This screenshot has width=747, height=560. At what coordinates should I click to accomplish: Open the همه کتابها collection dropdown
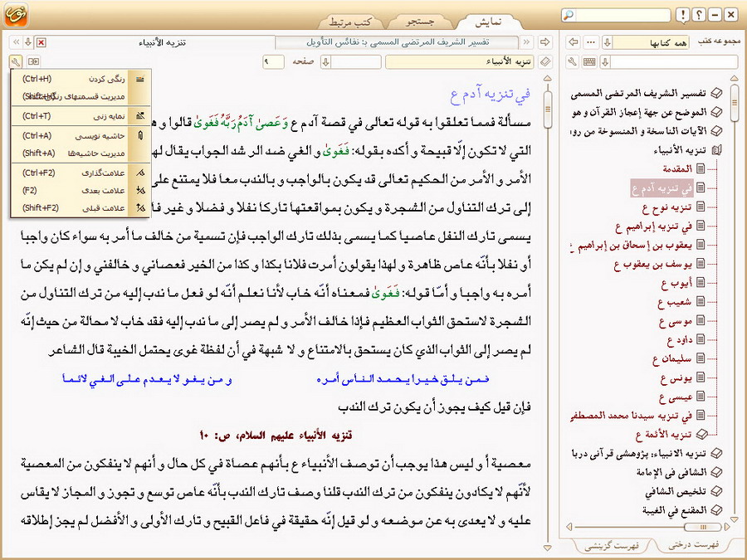pos(608,42)
